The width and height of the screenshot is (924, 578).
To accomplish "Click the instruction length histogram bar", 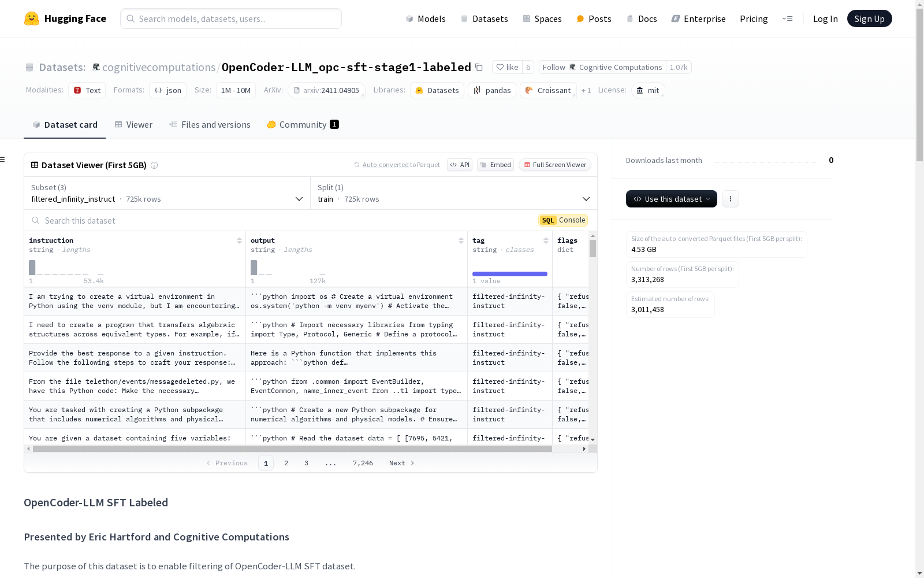I will point(32,268).
